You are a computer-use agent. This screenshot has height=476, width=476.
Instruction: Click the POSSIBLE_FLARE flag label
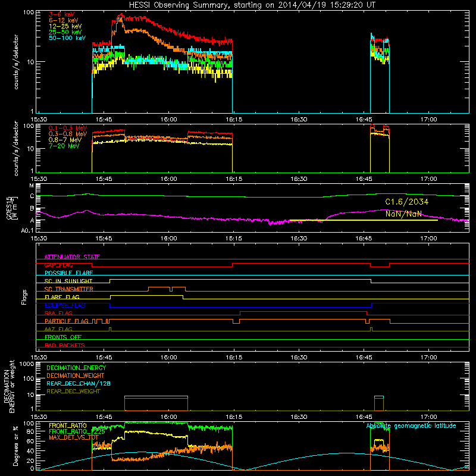click(68, 273)
